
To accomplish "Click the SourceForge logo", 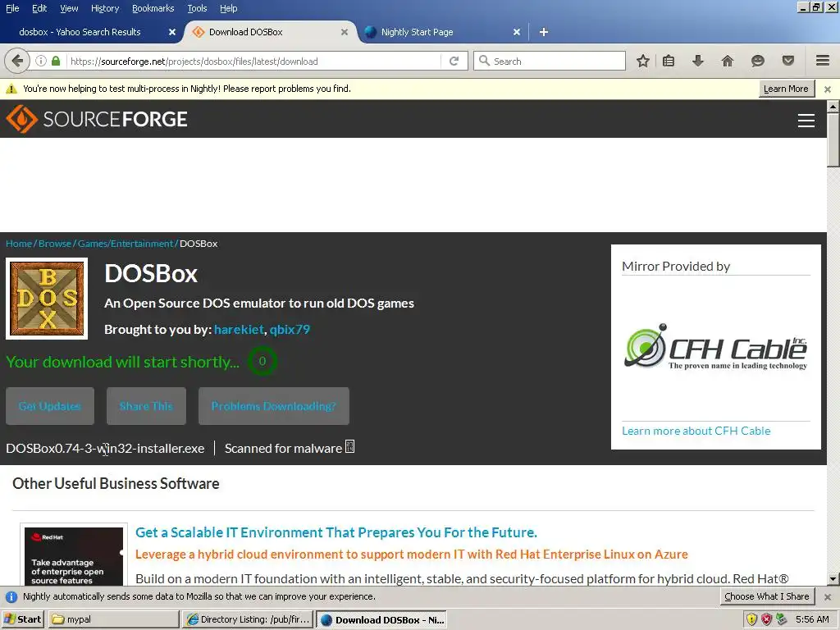I will [97, 118].
